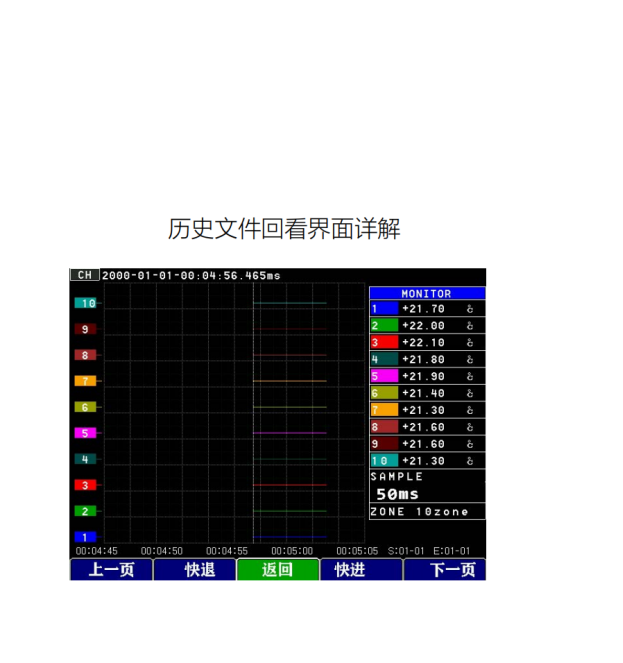Click the SAMPLE 50ms setting
The width and height of the screenshot is (623, 663).
coord(398,494)
